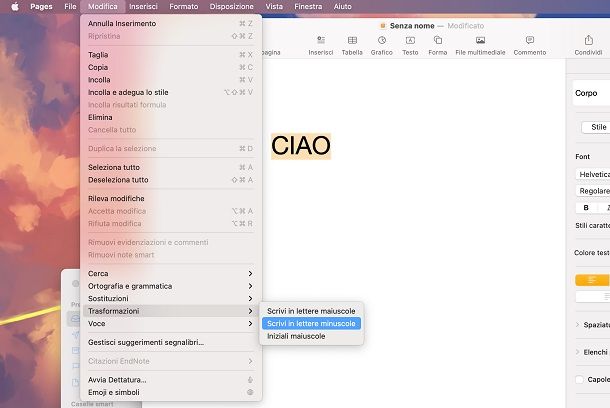Tick the Capolettera checkbox
The image size is (610, 408).
pos(579,380)
